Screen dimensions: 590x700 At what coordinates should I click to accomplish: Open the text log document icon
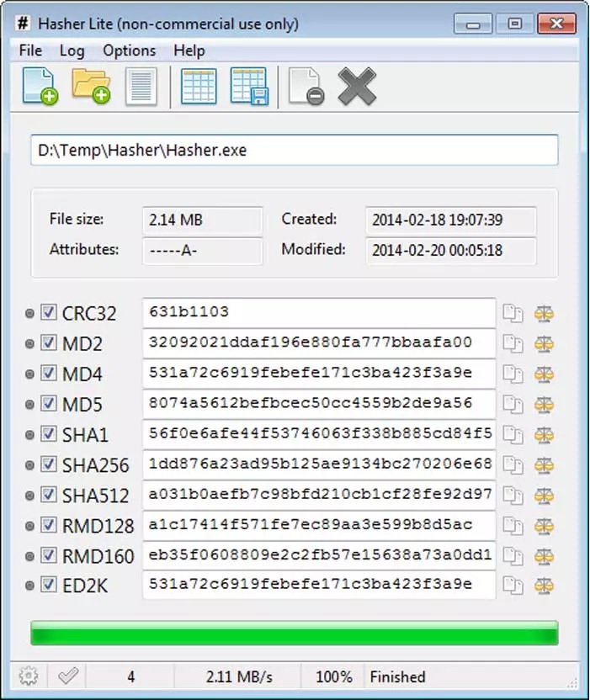point(141,87)
